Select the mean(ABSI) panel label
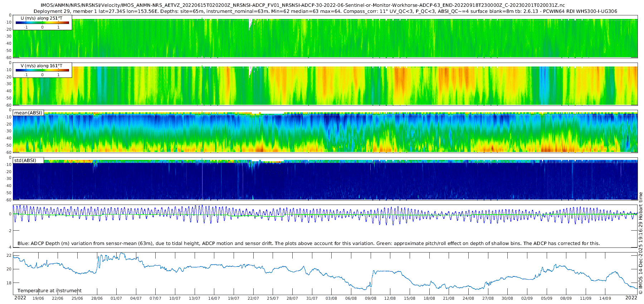 click(x=28, y=113)
